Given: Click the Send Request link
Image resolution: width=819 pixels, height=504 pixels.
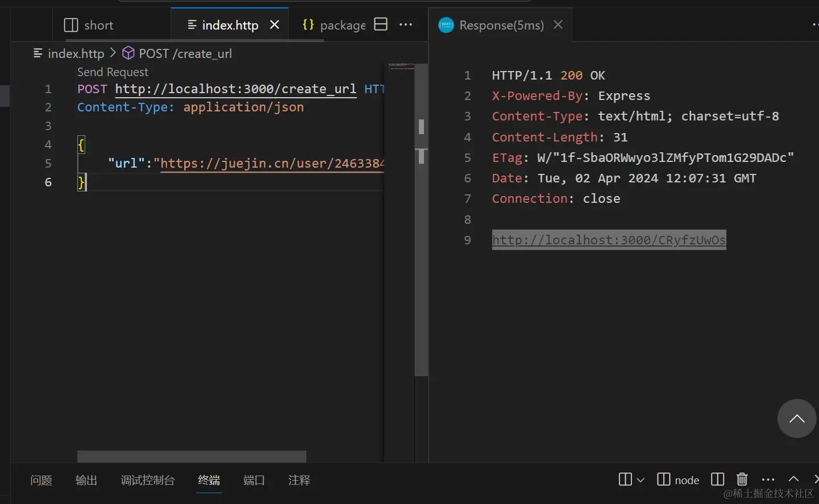Looking at the screenshot, I should tap(113, 72).
